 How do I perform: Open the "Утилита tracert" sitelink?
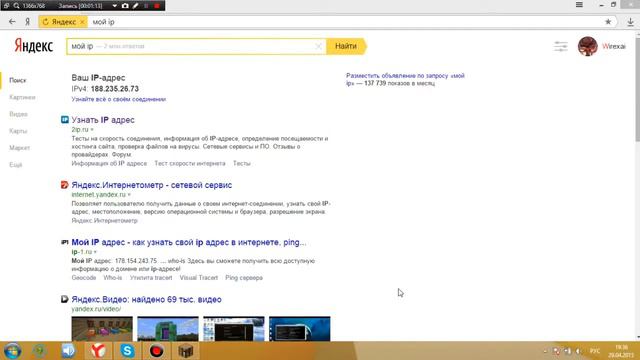(151, 278)
